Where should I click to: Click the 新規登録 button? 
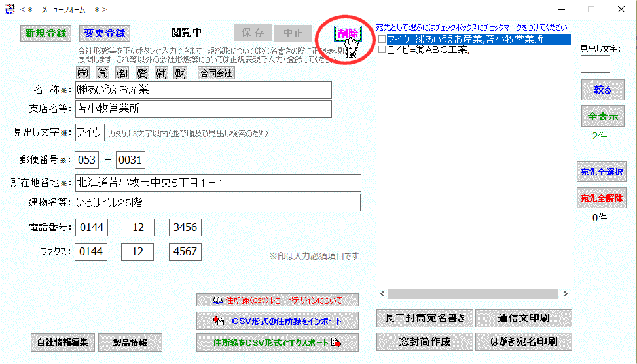(x=46, y=33)
